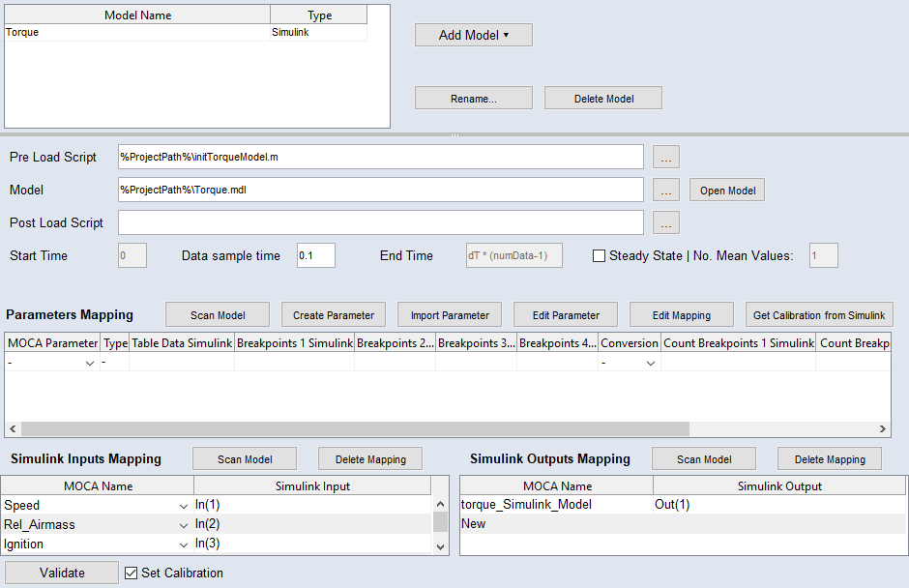Expand the Conversion column dropdown
The height and width of the screenshot is (588, 909).
(650, 364)
